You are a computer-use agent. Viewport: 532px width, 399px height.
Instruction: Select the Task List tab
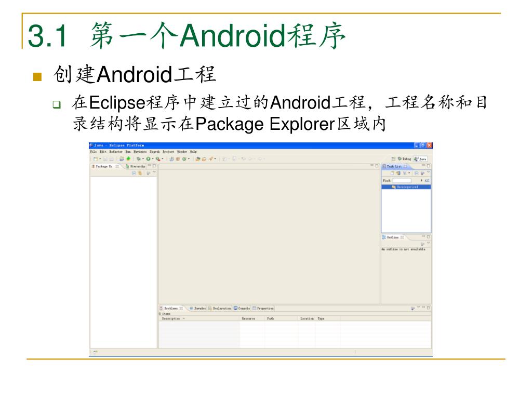click(x=395, y=166)
